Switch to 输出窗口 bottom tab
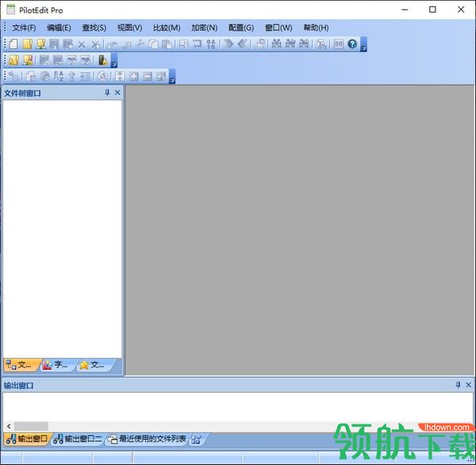 [27, 439]
